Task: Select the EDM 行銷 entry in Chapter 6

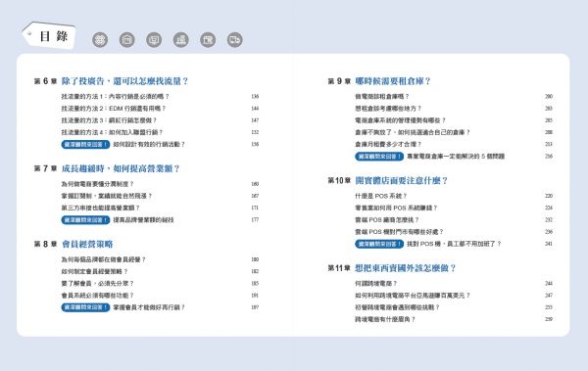Action: click(x=114, y=109)
